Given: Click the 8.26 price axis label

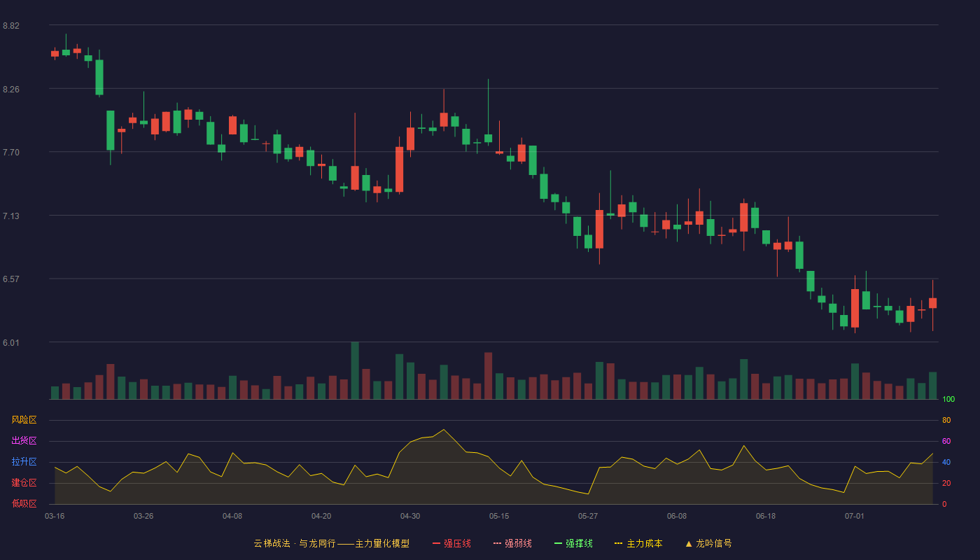Looking at the screenshot, I should tap(11, 90).
